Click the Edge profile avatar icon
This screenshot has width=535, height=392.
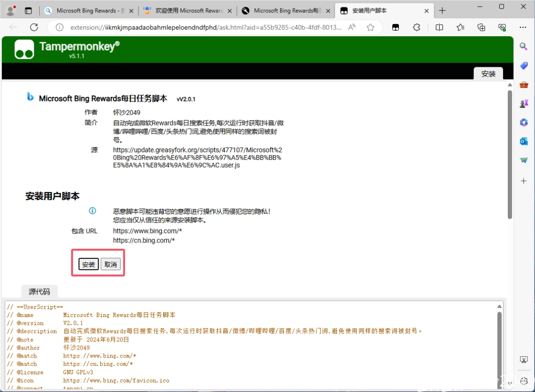(11, 11)
